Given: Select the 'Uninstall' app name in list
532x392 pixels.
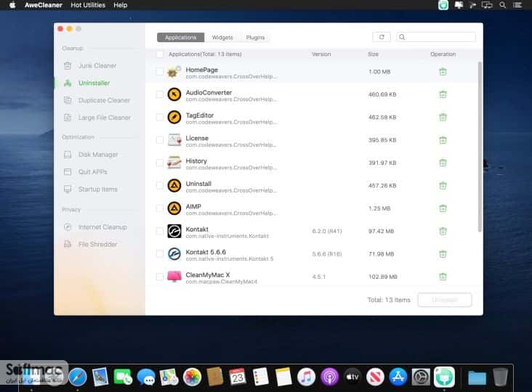Looking at the screenshot, I should (x=198, y=184).
